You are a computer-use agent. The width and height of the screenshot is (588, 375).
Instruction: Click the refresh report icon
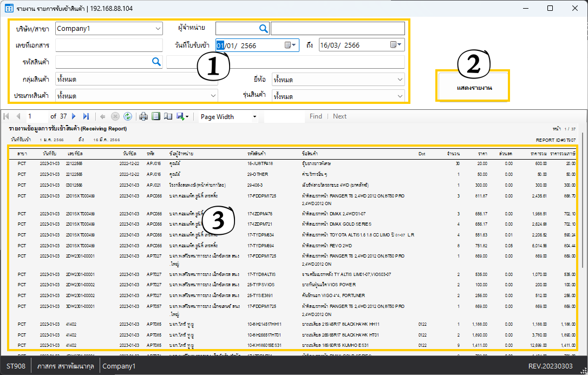pos(128,116)
